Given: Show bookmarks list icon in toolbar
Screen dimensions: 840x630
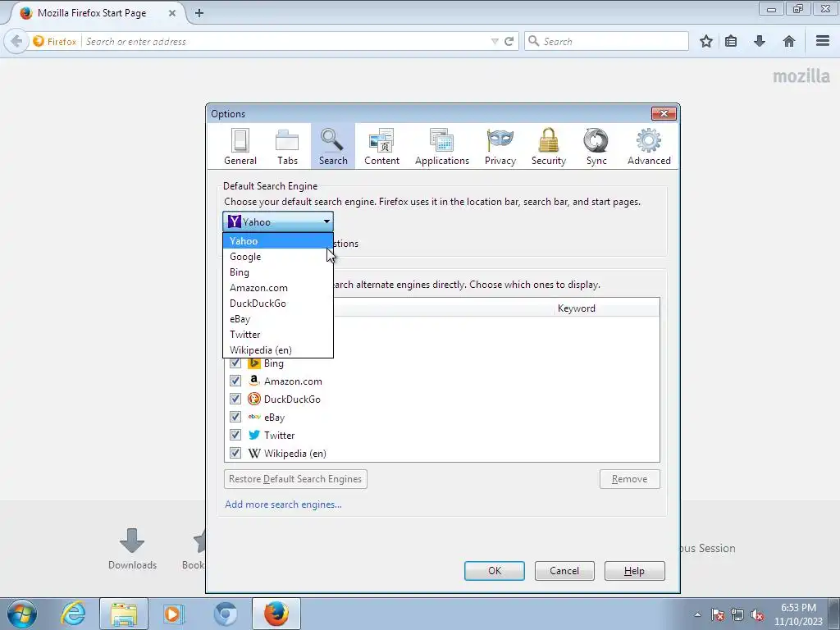Looking at the screenshot, I should tap(731, 41).
